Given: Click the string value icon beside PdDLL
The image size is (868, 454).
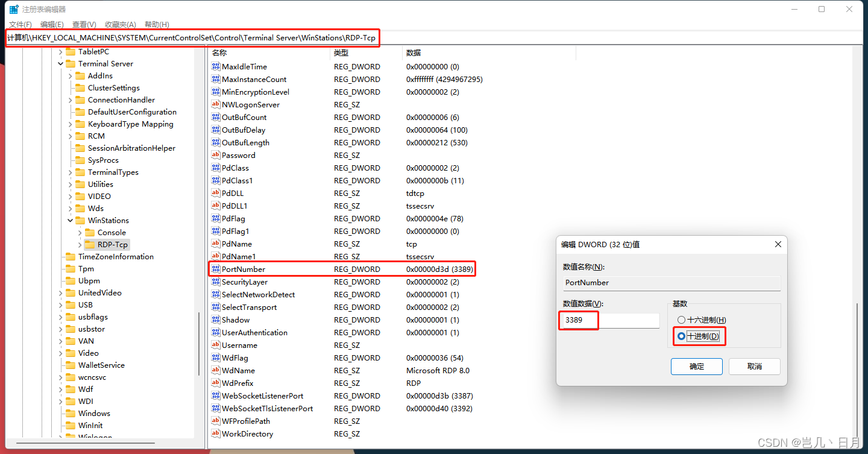Looking at the screenshot, I should 216,193.
